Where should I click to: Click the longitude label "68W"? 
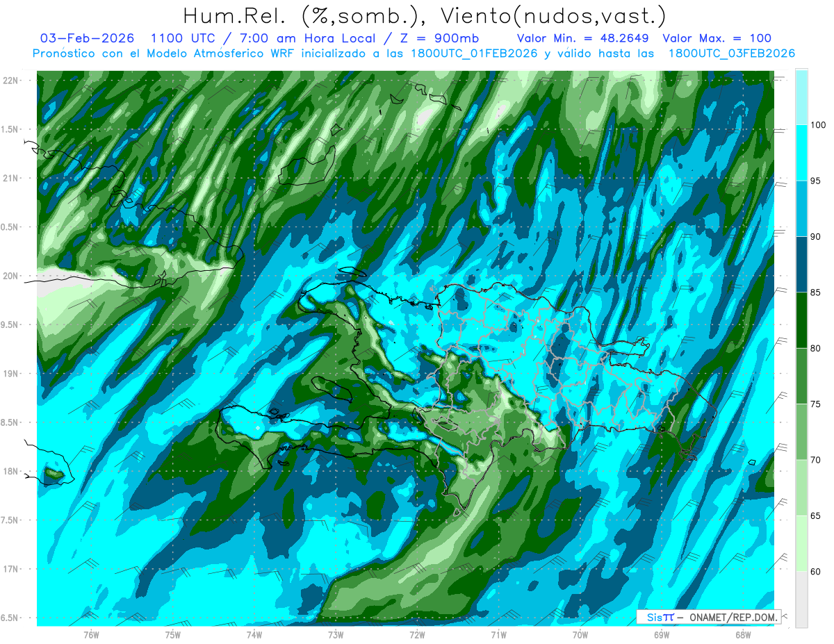(743, 634)
